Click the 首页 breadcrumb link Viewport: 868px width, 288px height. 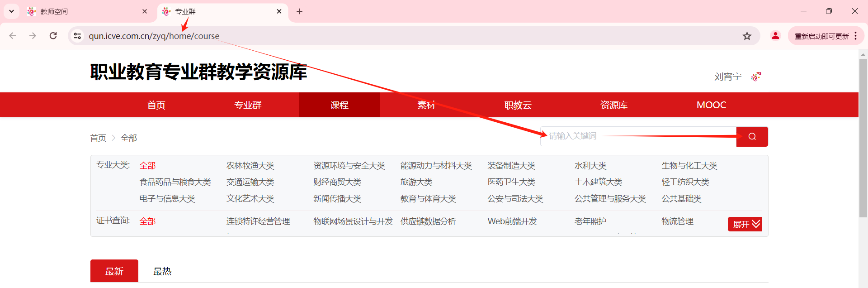click(98, 138)
